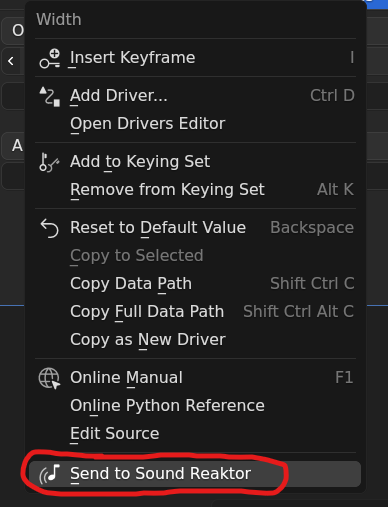Open Drivers Editor from the menu
Screen dimensions: 388x507
click(195, 124)
